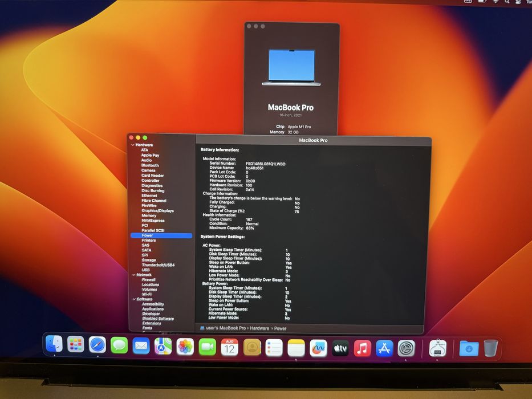Select Controller in the sidebar
Image resolution: width=532 pixels, height=399 pixels.
(x=151, y=181)
